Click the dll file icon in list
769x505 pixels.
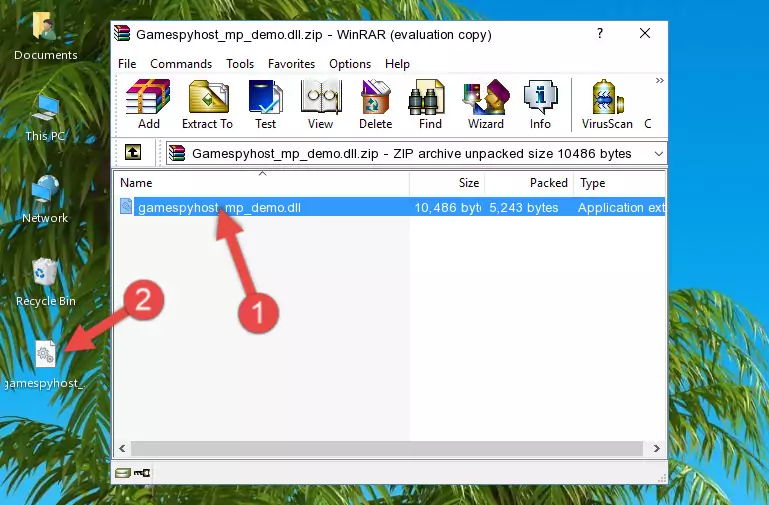tap(126, 206)
